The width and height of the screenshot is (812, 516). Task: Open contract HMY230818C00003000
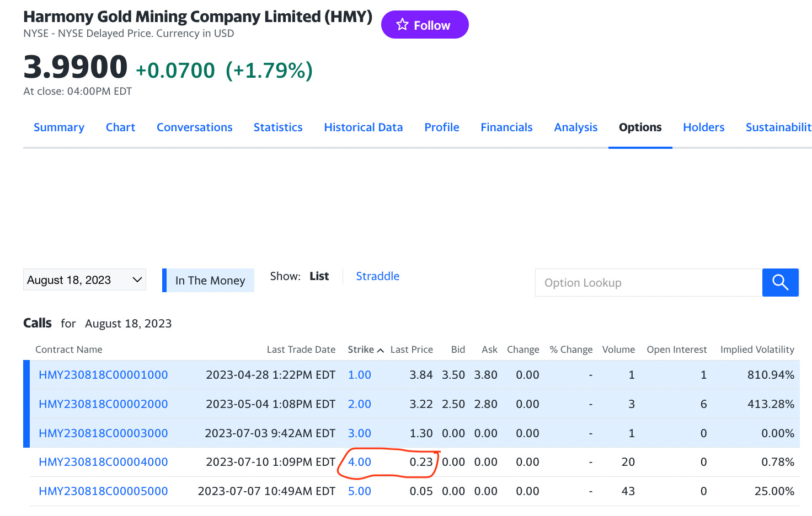(103, 433)
